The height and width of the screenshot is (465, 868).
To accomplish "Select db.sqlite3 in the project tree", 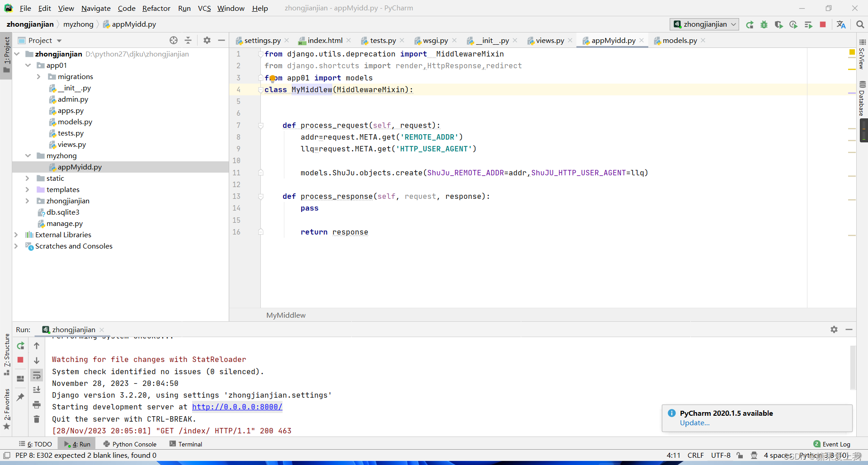I will [63, 212].
